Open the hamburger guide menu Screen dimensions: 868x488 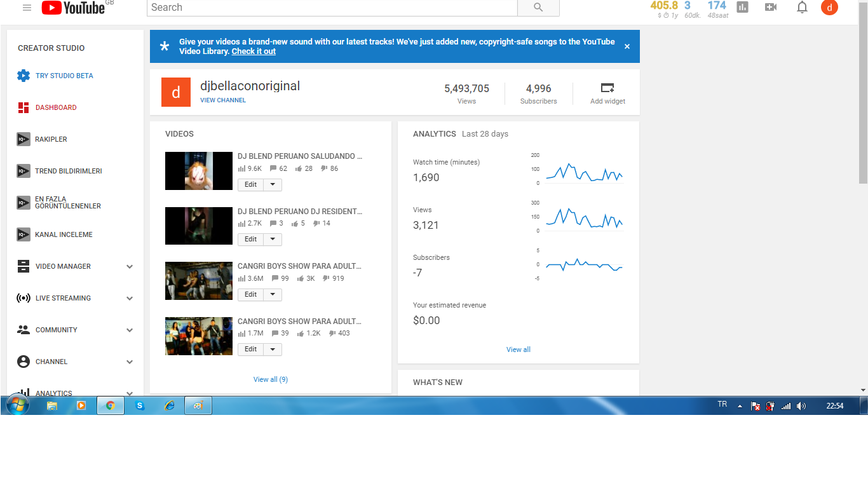(27, 8)
